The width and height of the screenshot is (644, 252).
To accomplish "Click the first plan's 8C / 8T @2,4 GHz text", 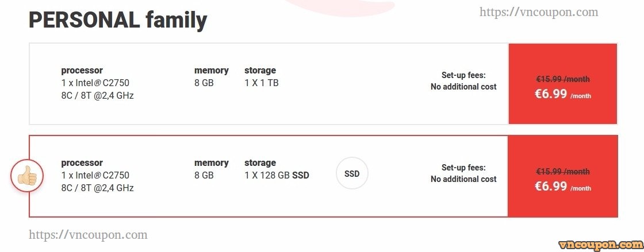I will click(x=97, y=95).
